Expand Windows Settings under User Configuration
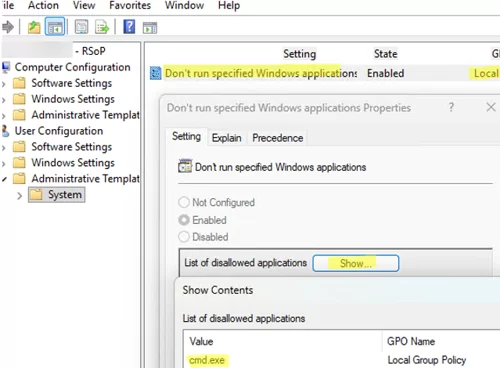 [x=4, y=163]
